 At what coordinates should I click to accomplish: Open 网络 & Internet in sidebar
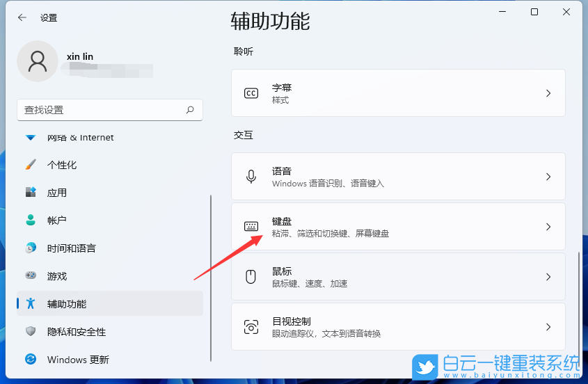coord(110,137)
